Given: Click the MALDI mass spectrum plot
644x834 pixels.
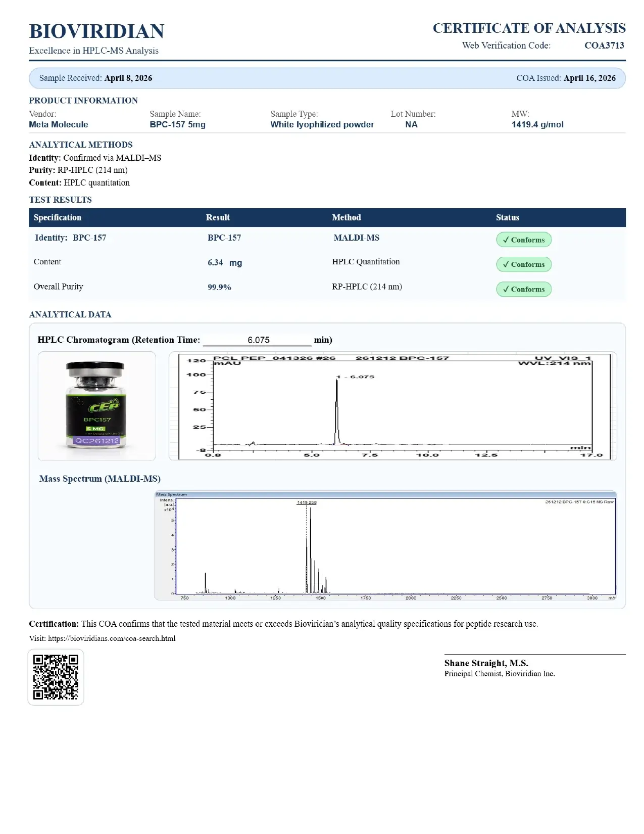Looking at the screenshot, I should coord(385,545).
